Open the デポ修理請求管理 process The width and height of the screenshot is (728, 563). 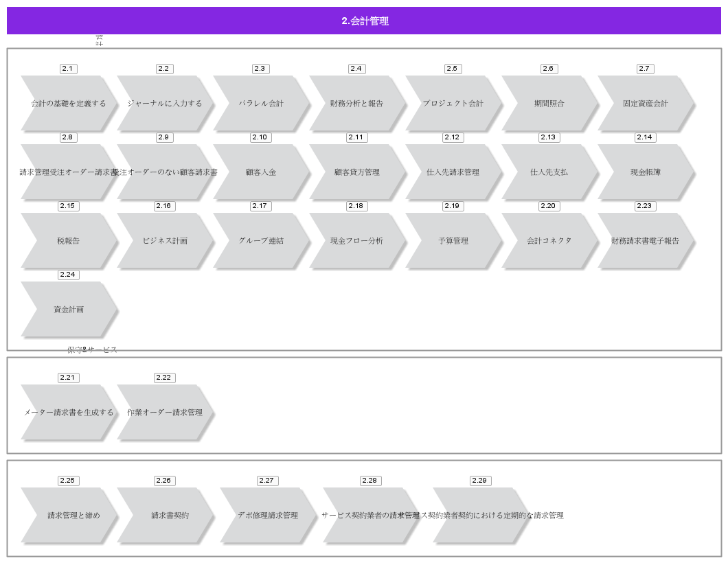tap(268, 515)
